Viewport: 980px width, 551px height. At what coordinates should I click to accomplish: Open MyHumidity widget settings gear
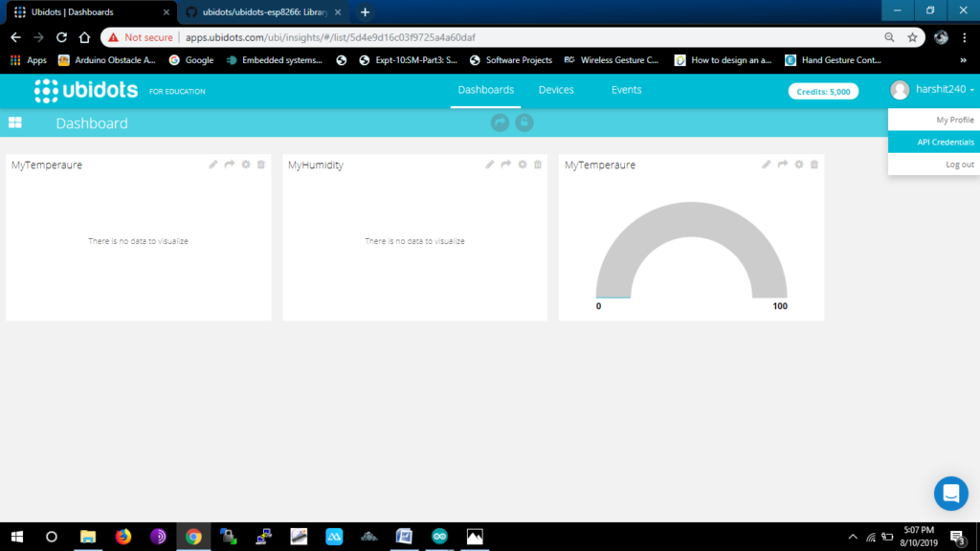(x=523, y=165)
